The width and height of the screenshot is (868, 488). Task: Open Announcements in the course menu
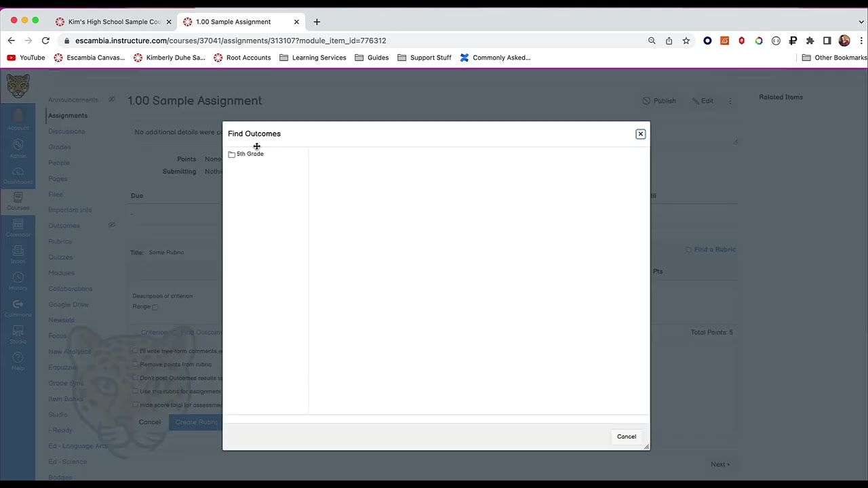[73, 100]
